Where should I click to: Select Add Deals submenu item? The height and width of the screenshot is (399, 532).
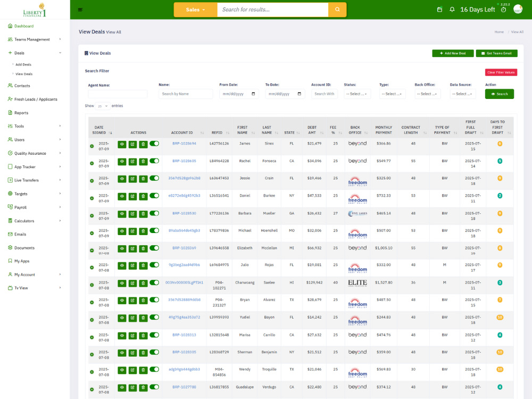(23, 64)
